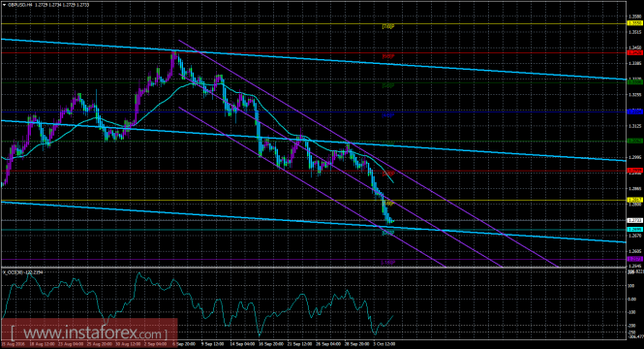Expand the GBPUSD,H4 chart title triangle

click(x=4, y=6)
